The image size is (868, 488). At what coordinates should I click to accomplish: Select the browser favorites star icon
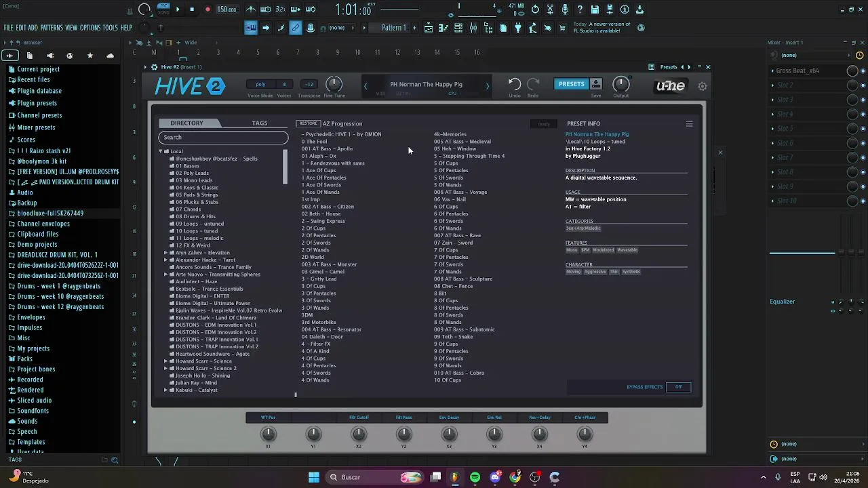pos(90,56)
